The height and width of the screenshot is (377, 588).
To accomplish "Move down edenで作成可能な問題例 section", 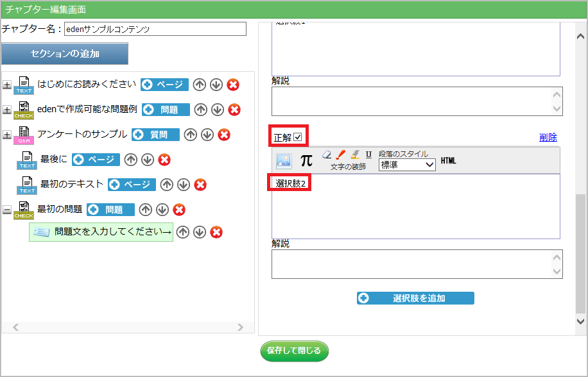I will [218, 110].
